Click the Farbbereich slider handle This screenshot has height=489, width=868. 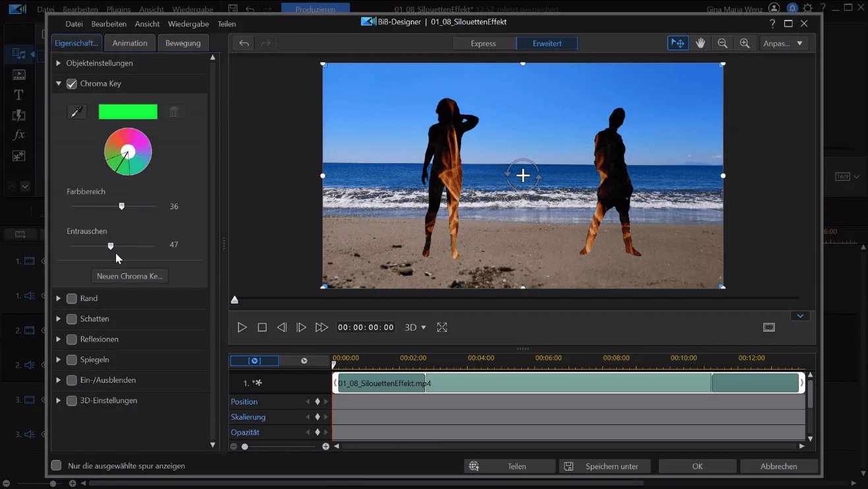click(x=121, y=207)
